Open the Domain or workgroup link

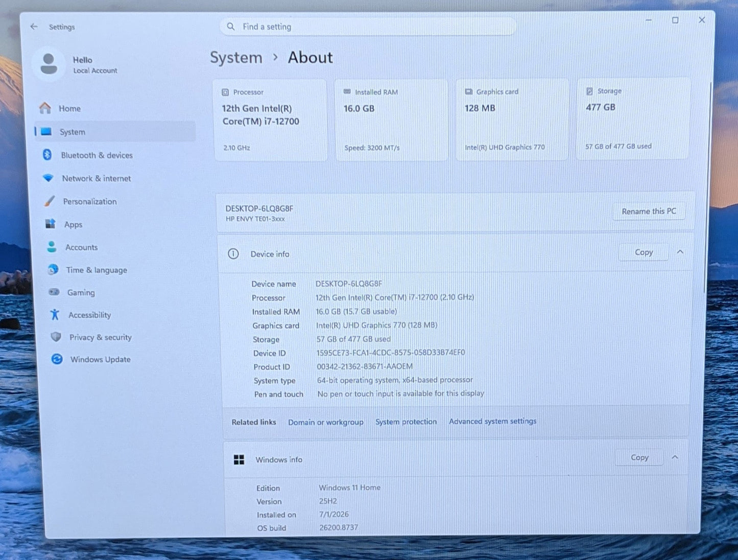(325, 422)
